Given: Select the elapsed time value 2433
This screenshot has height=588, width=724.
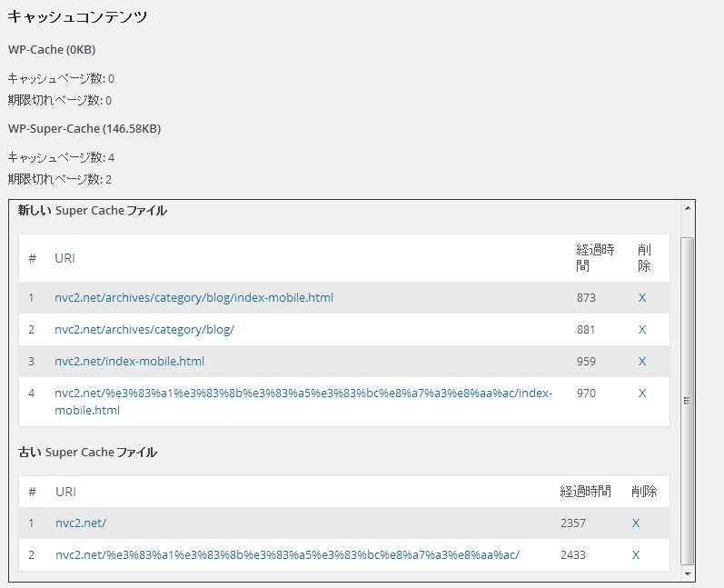Looking at the screenshot, I should point(573,554).
